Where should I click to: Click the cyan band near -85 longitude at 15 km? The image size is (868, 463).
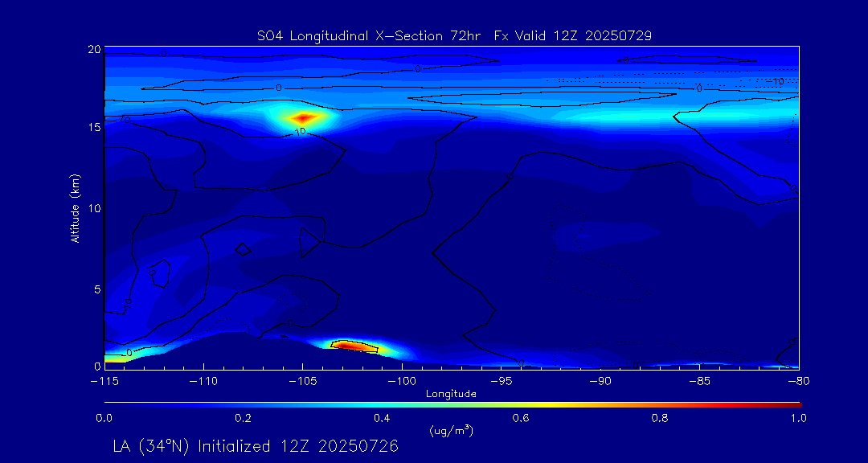click(699, 117)
